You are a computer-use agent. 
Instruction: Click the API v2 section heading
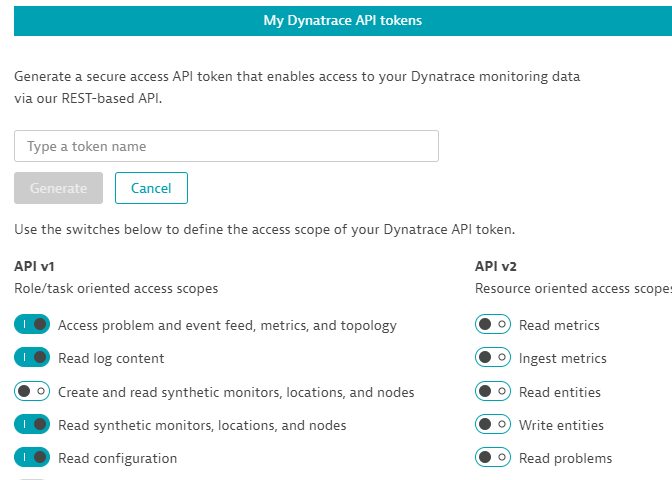[x=495, y=267]
